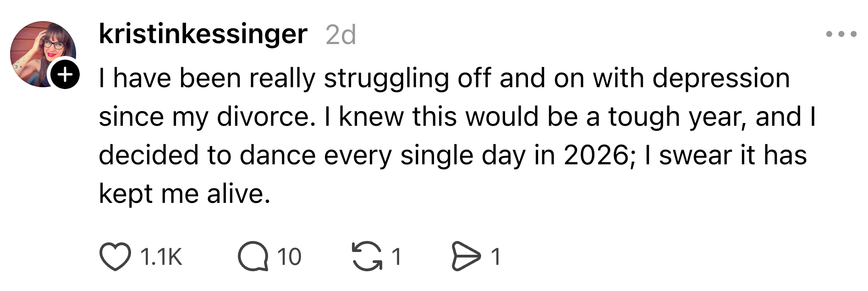
Task: Follow kristinkessinger via the plus badge
Action: [x=66, y=74]
